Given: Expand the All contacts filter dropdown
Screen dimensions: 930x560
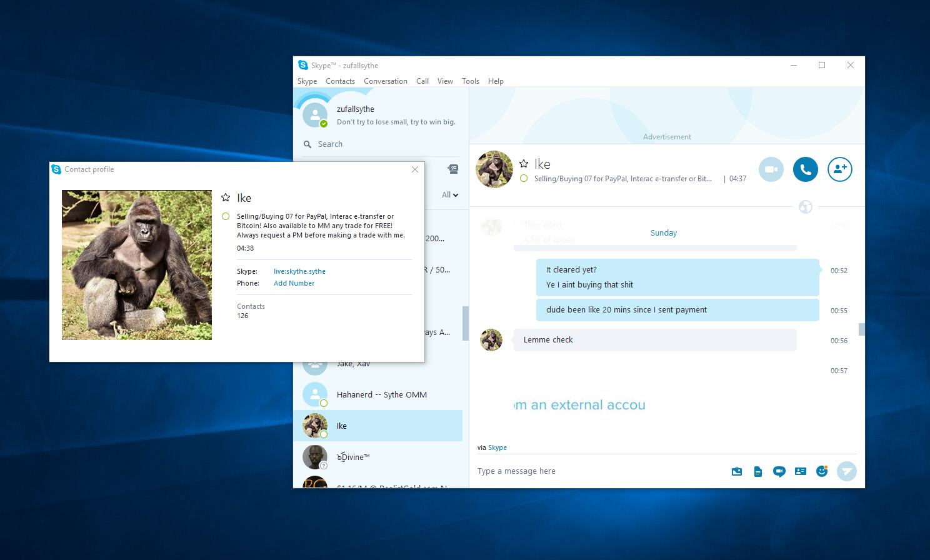Looking at the screenshot, I should pyautogui.click(x=450, y=195).
